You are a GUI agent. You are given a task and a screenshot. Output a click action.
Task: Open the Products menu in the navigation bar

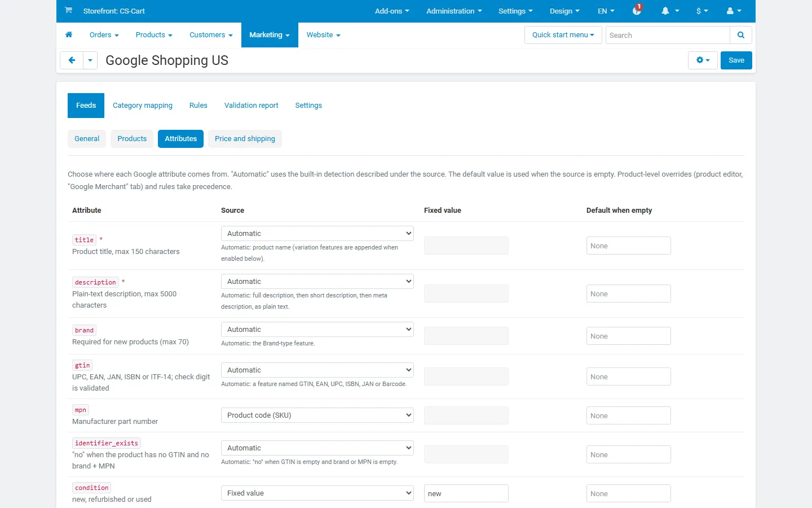[154, 35]
